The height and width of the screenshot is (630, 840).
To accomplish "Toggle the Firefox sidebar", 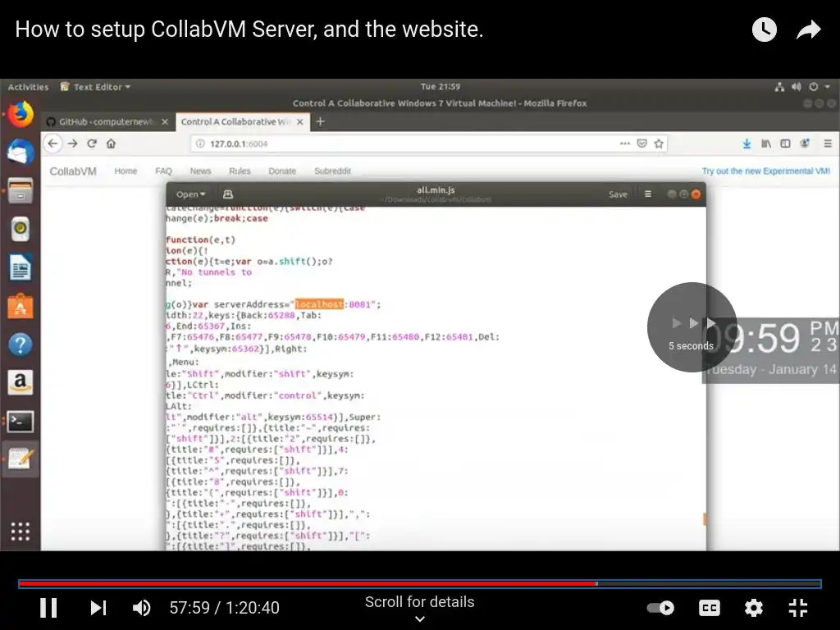I will (x=785, y=144).
